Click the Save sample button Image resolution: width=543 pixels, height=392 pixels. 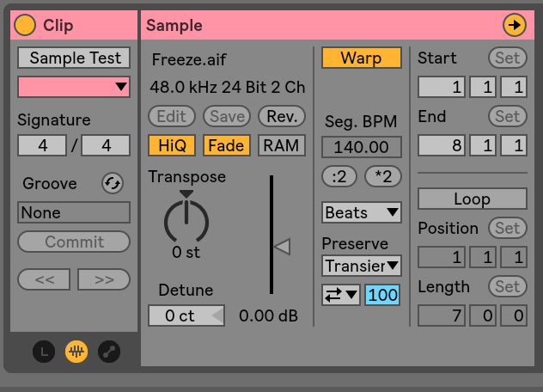click(227, 116)
